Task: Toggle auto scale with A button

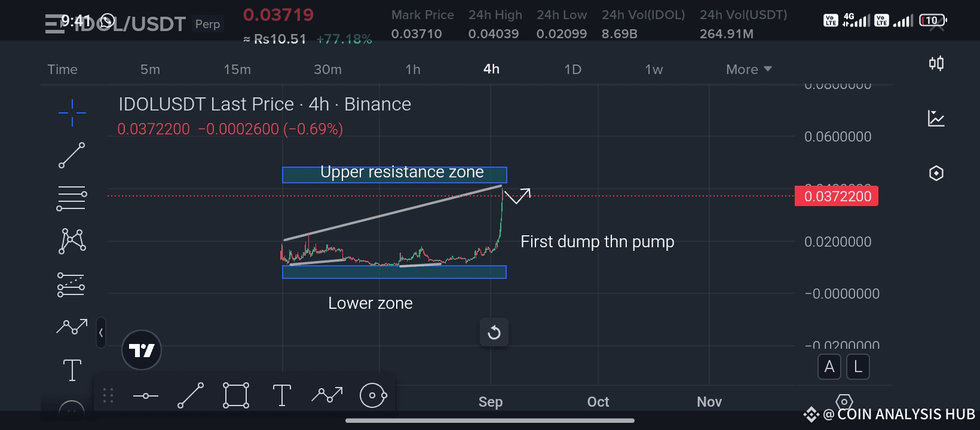Action: pos(829,367)
